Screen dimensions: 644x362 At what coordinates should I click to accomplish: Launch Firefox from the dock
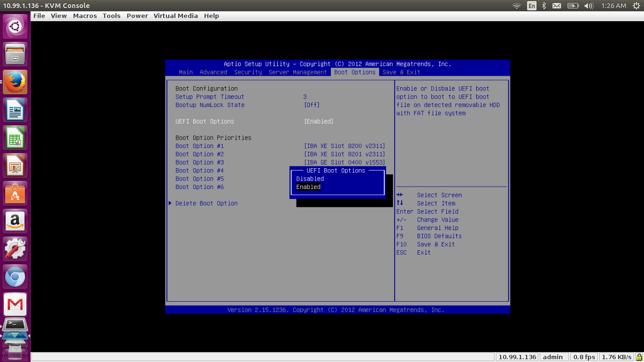click(15, 82)
